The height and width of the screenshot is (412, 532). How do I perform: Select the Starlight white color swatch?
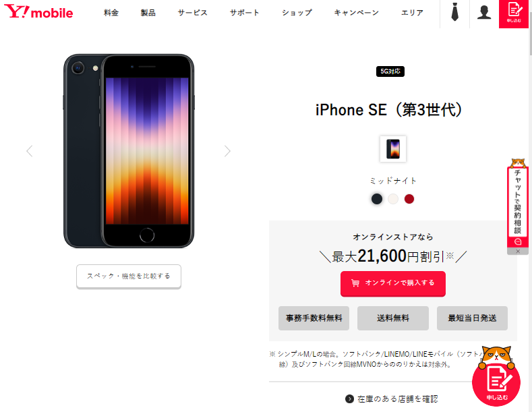click(393, 199)
